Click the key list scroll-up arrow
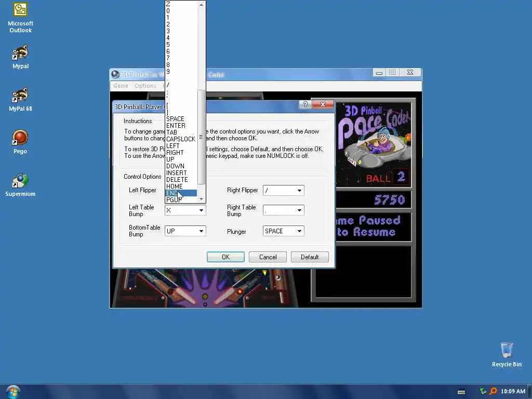 tap(201, 5)
